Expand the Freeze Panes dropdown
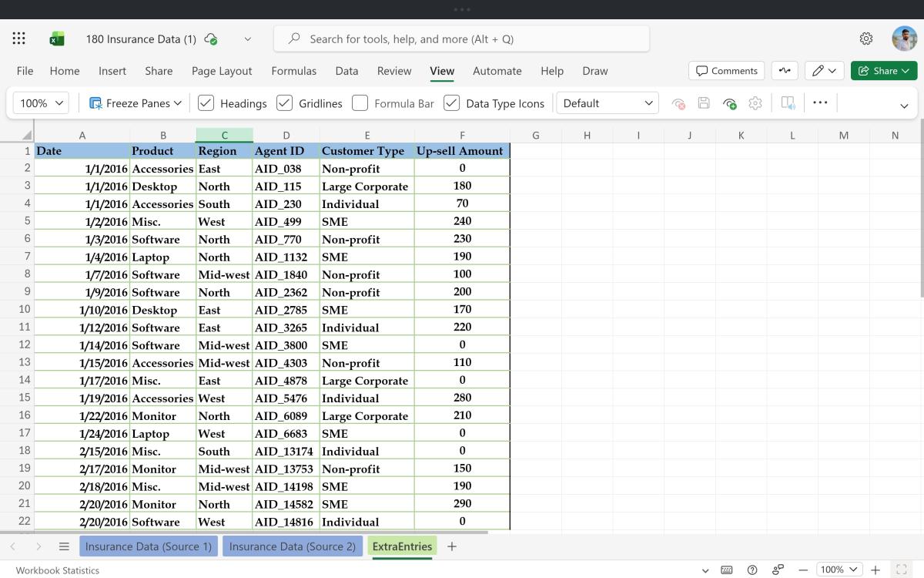 point(136,103)
